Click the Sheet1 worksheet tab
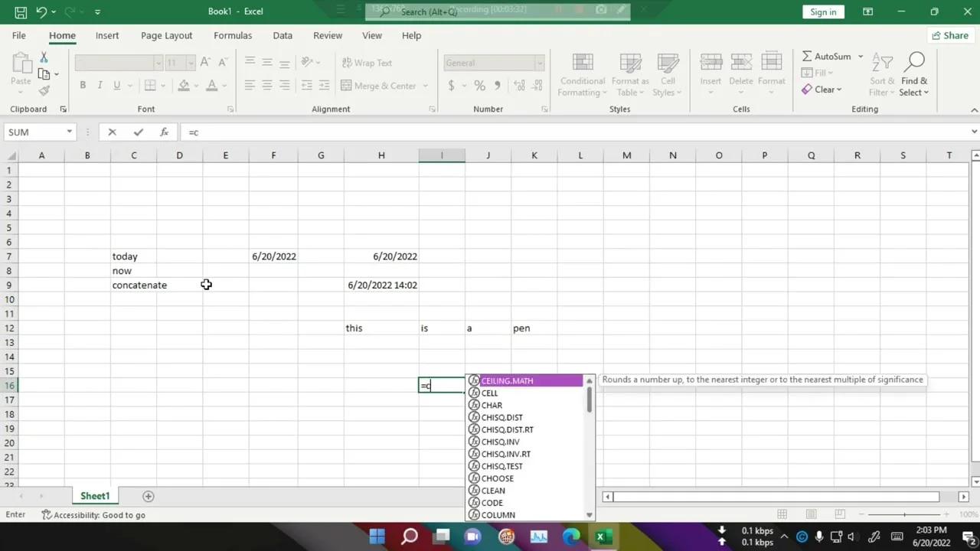This screenshot has width=980, height=551. [x=95, y=496]
